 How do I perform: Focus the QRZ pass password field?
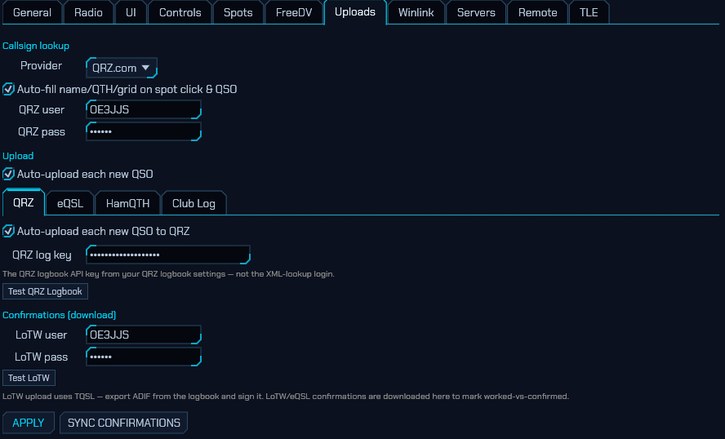143,131
